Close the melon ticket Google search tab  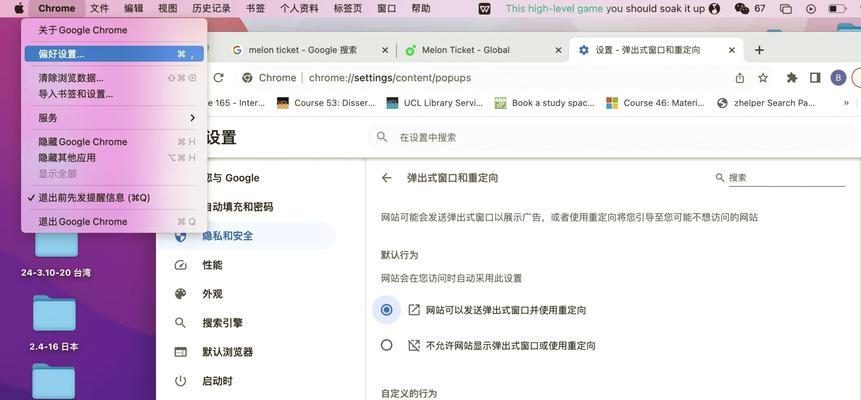click(x=385, y=50)
